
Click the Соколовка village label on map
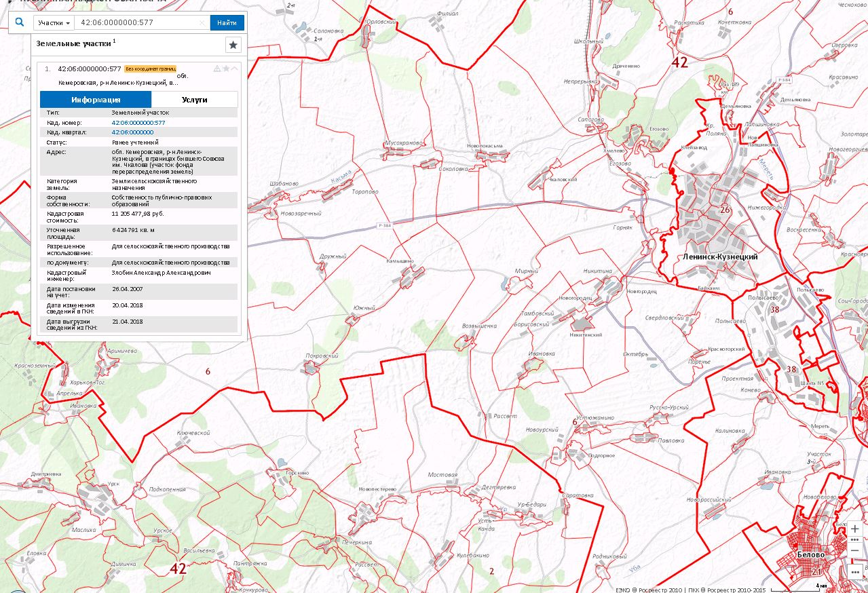coord(454,169)
